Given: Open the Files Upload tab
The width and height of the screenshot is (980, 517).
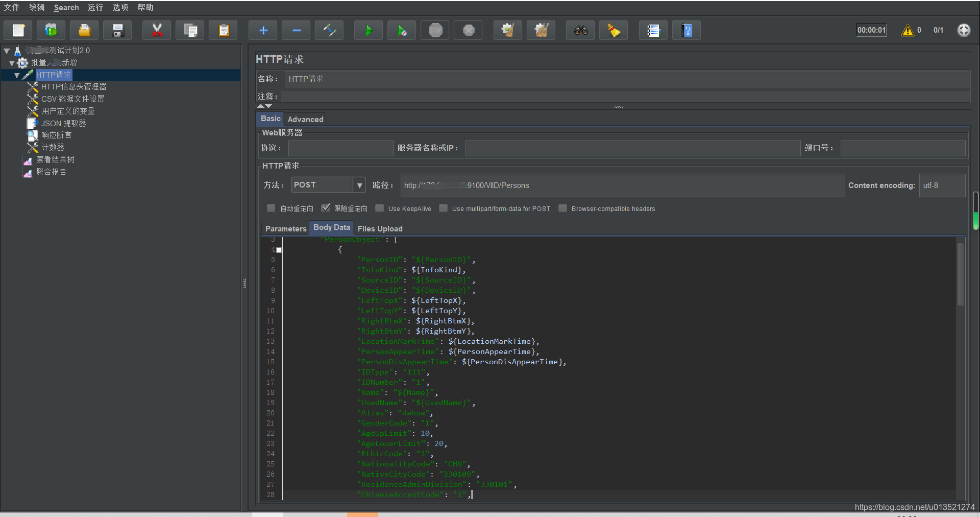Looking at the screenshot, I should pyautogui.click(x=380, y=228).
